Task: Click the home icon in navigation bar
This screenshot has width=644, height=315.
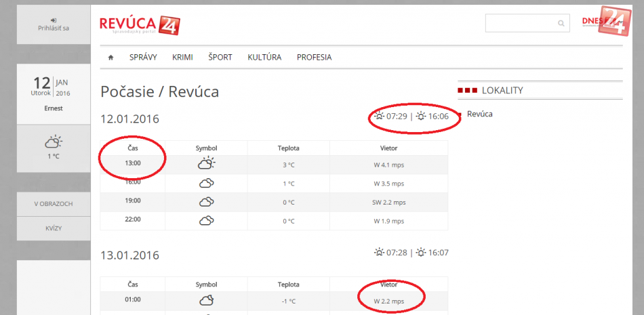Action: coord(110,58)
